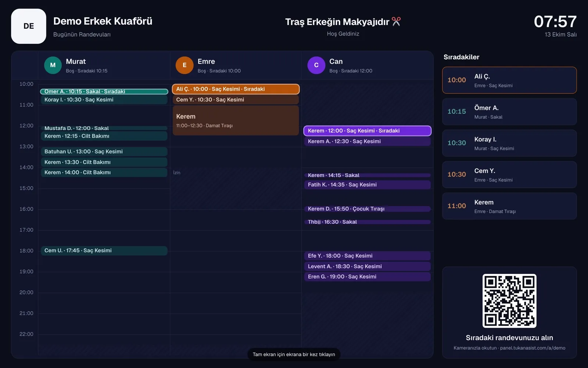Click the Can column header name
Image resolution: width=588 pixels, height=368 pixels.
tap(336, 61)
